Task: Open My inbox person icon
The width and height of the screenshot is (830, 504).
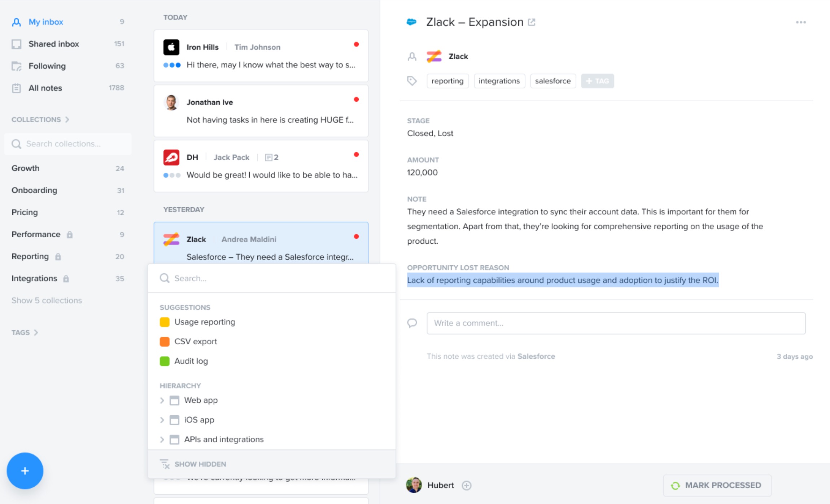Action: (16, 22)
